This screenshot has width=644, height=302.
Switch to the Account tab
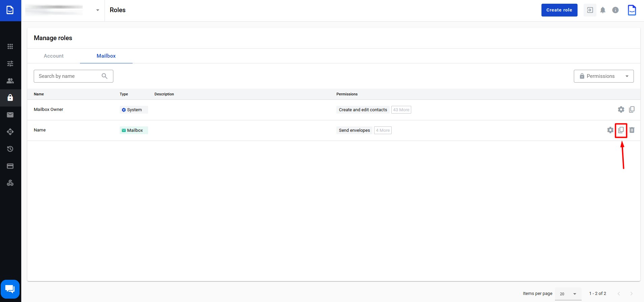(x=54, y=56)
